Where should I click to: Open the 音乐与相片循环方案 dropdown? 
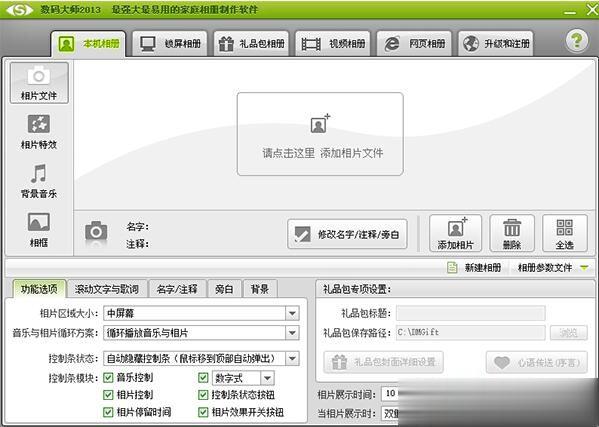[x=201, y=333]
